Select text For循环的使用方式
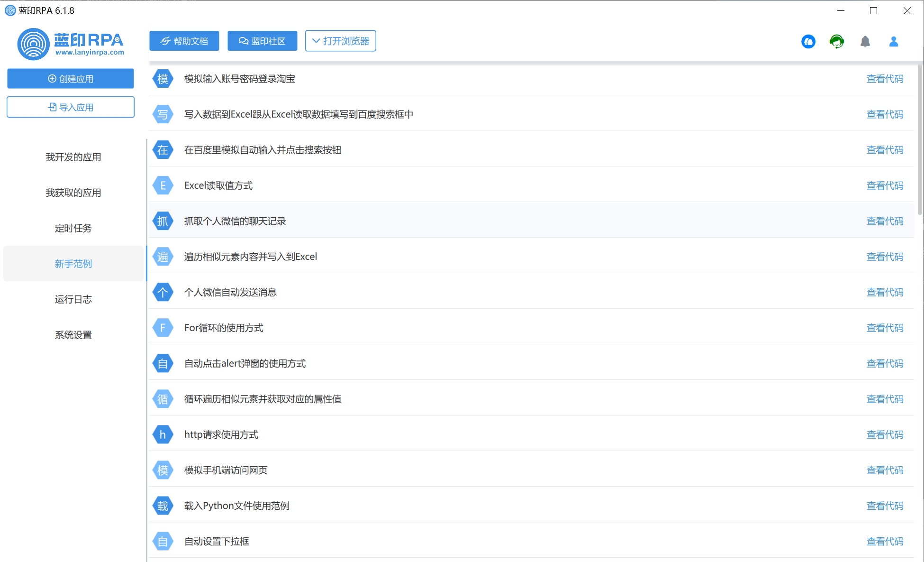The height and width of the screenshot is (562, 924). [224, 328]
